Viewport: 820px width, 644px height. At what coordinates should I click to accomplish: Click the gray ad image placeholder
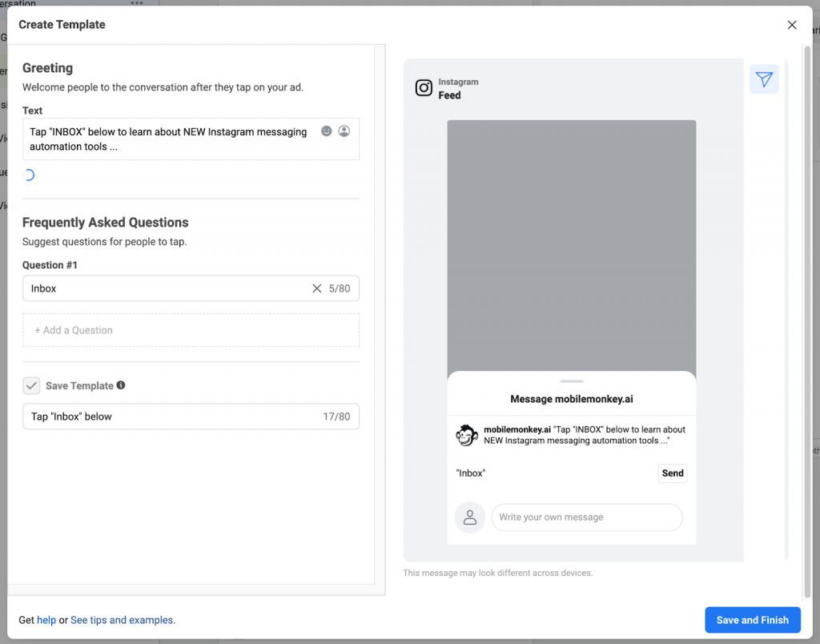(x=572, y=246)
